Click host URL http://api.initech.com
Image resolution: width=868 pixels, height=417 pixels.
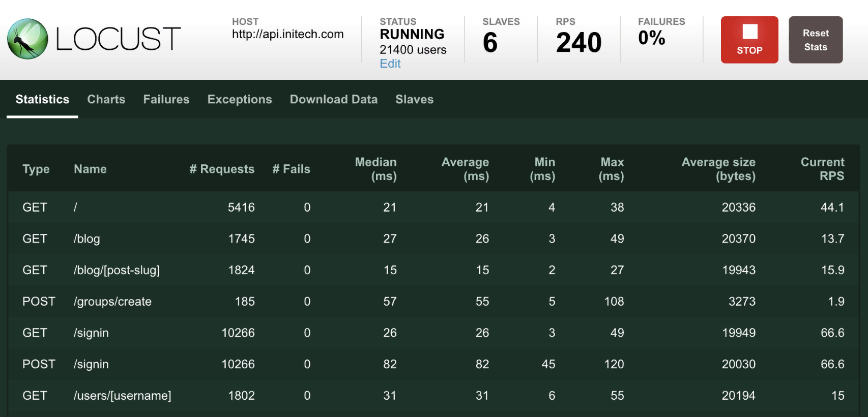pos(288,34)
